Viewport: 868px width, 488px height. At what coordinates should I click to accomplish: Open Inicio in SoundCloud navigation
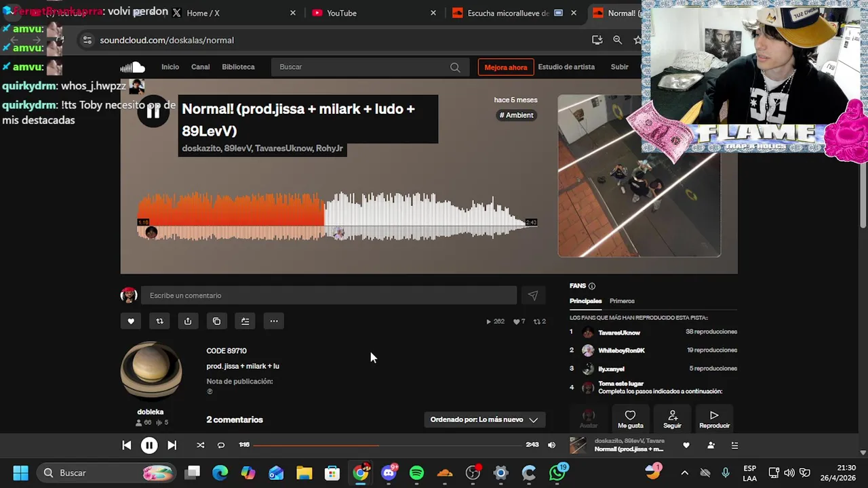[x=170, y=67]
